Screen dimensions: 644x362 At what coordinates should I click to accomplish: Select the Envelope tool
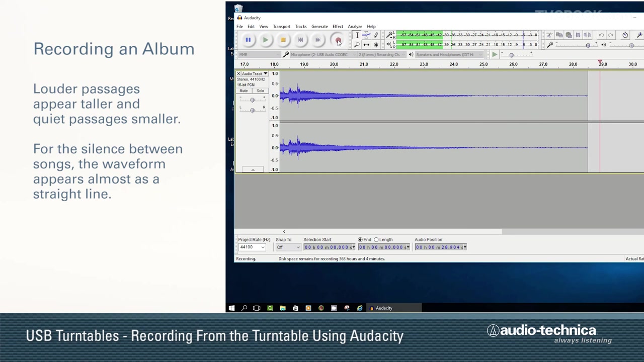366,35
